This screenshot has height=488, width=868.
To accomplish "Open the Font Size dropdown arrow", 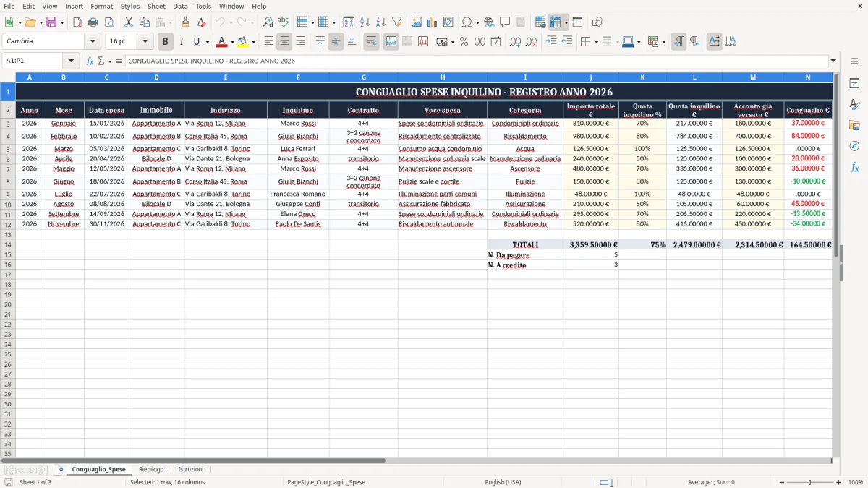I will coord(145,42).
